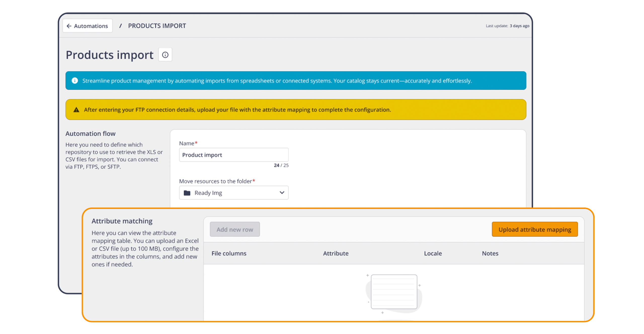The width and height of the screenshot is (644, 334).
Task: Click the folder icon inside the Ready Img field
Action: pyautogui.click(x=187, y=193)
